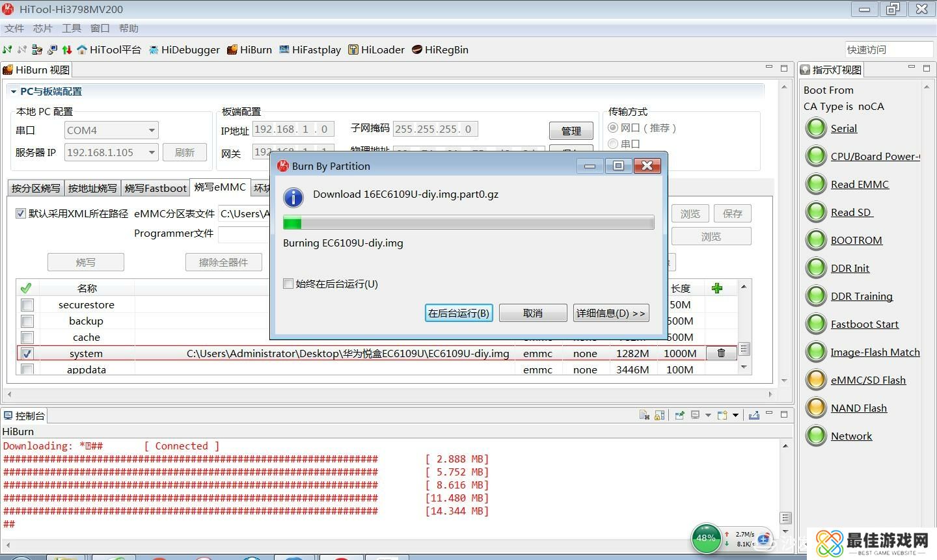Viewport: 937px width, 560px height.
Task: Click the eMMC/SD Flash indicator light
Action: [816, 380]
